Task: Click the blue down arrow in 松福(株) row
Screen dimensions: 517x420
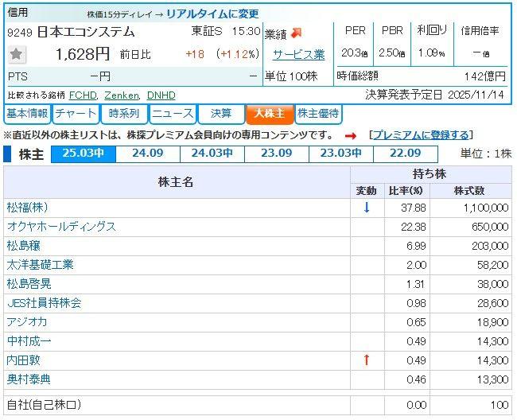Action: 367,208
